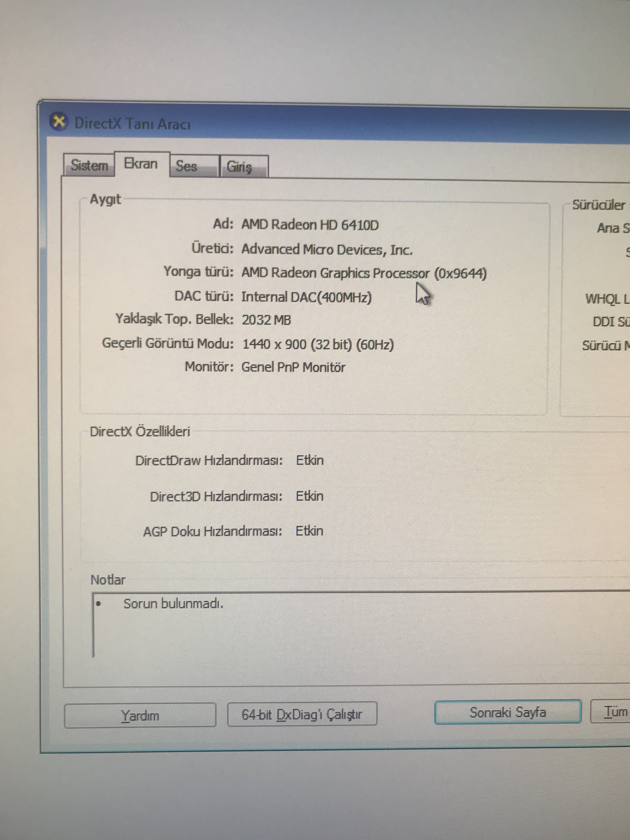Select the Ekran tab
630x840 pixels.
click(141, 164)
